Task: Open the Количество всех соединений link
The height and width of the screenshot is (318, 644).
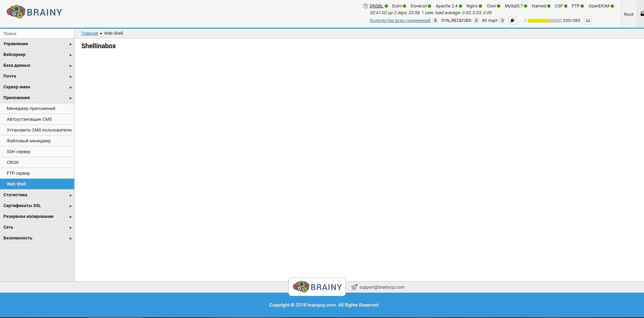Action: (x=400, y=21)
